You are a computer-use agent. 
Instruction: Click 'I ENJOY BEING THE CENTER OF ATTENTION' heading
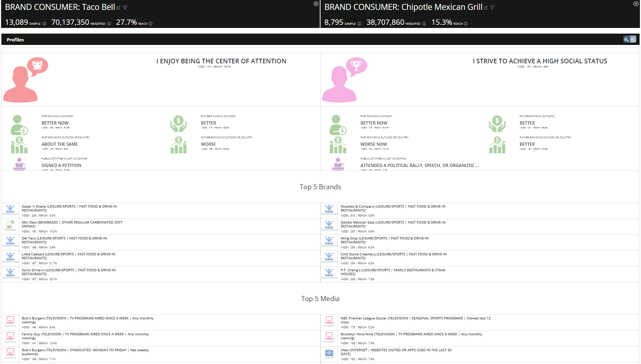click(221, 61)
